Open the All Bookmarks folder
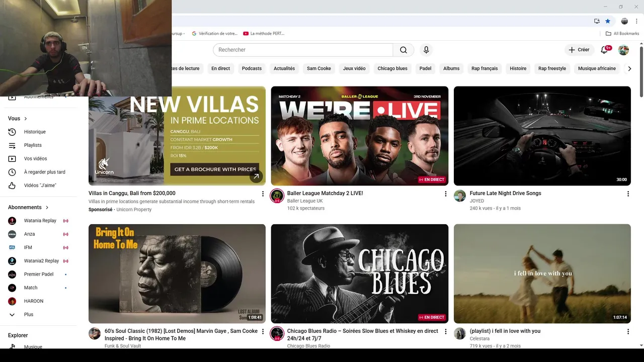 click(622, 34)
